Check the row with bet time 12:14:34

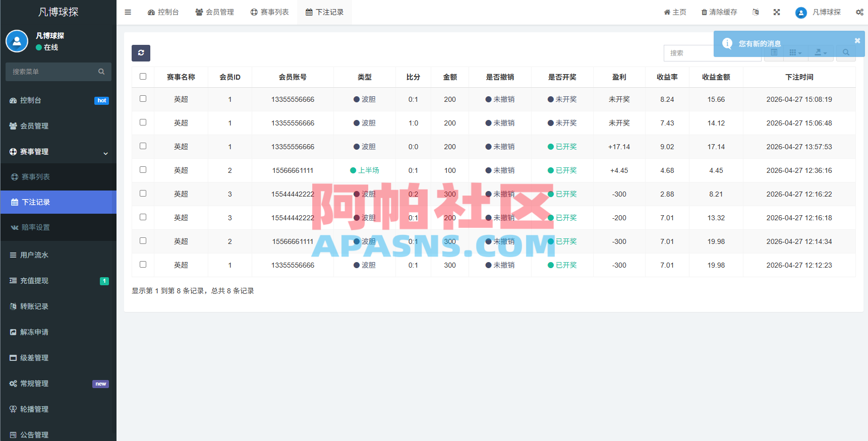pyautogui.click(x=143, y=241)
